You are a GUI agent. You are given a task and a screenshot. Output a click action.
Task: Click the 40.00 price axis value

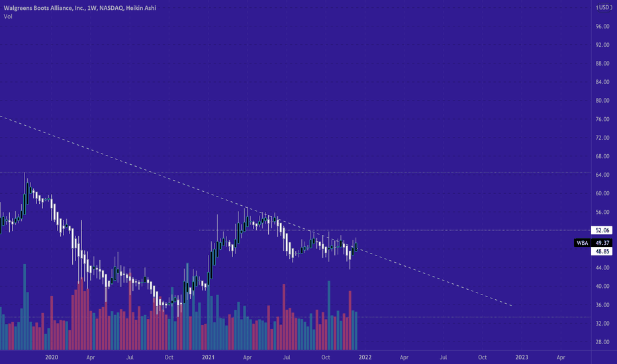coord(602,286)
